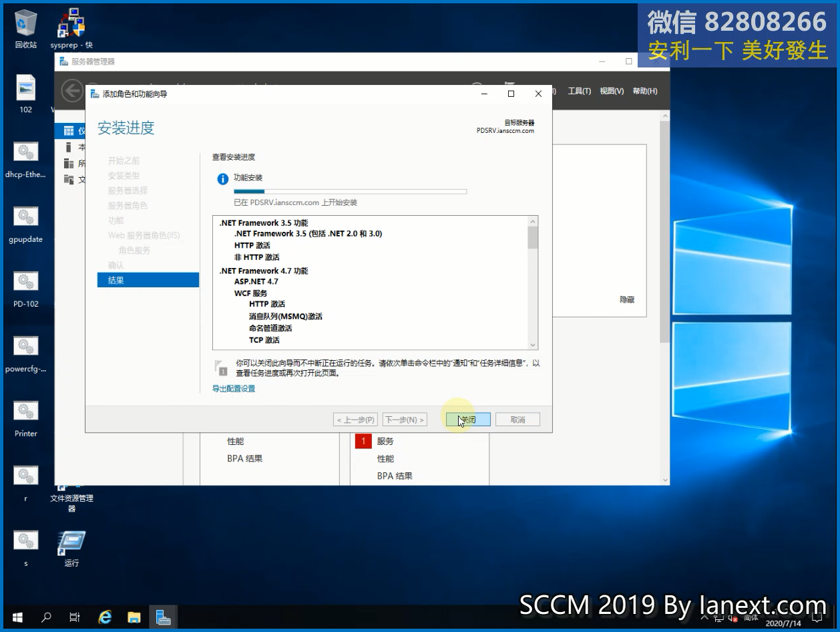Select '.NET Framework 3.5 (包括 .NET 2.0 和 3.0)' row

(308, 234)
